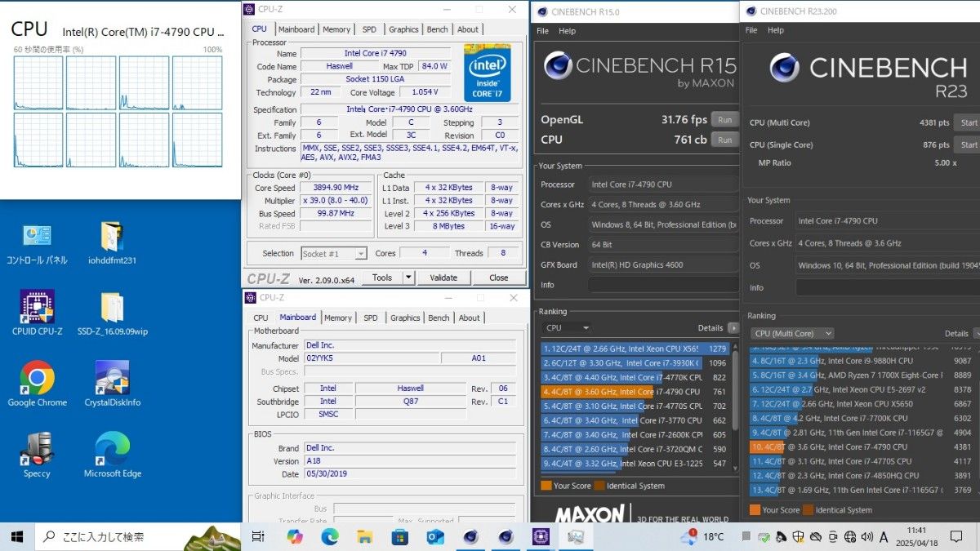Screen dimensions: 980x551
Task: Open Outlook from the taskbar
Action: point(435,536)
